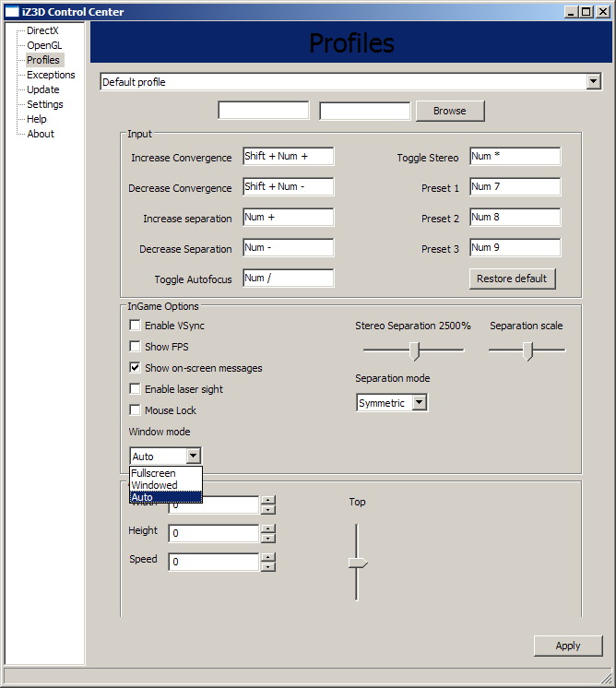This screenshot has height=688, width=616.
Task: Click the Restore default button
Action: click(513, 279)
